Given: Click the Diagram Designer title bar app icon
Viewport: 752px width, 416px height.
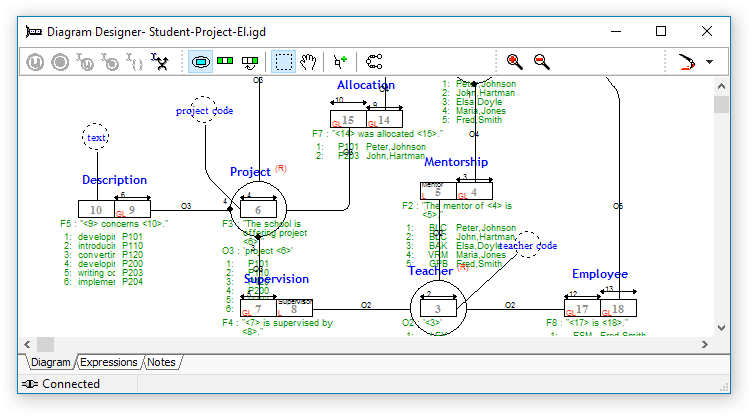Looking at the screenshot, I should pos(34,32).
